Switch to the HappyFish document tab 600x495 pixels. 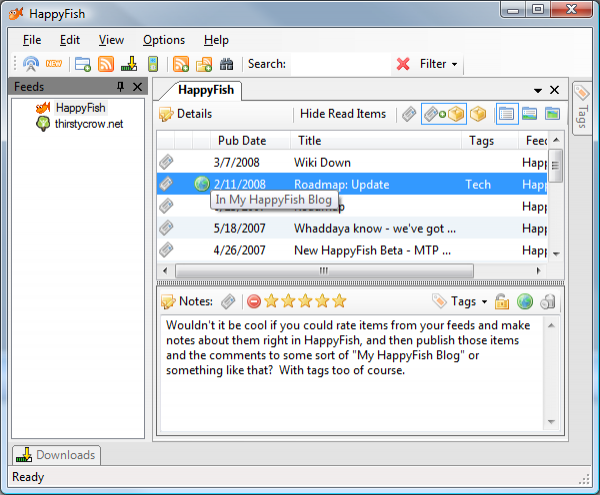pos(206,90)
